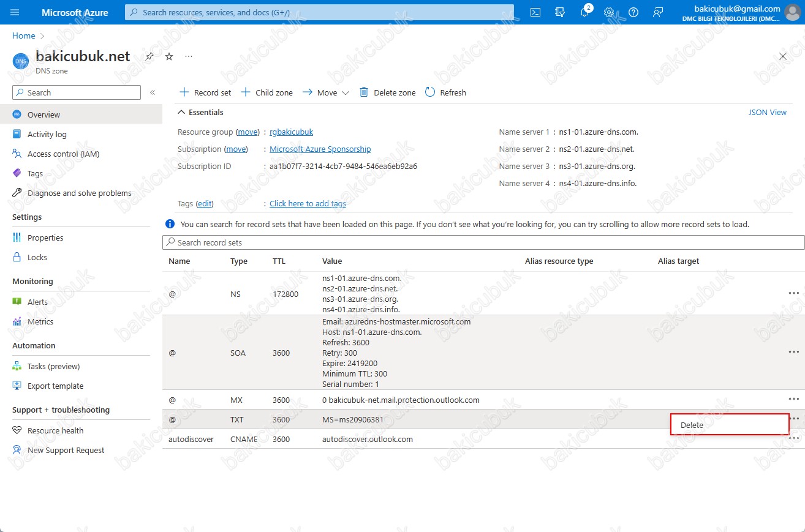Select the Subscription ID value
This screenshot has width=805, height=532.
(x=344, y=166)
